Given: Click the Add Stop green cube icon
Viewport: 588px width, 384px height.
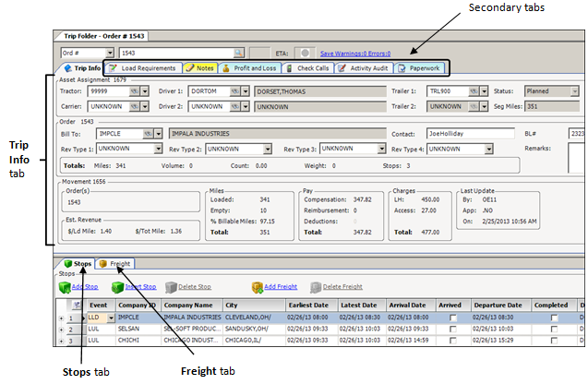Looking at the screenshot, I should coord(65,287).
